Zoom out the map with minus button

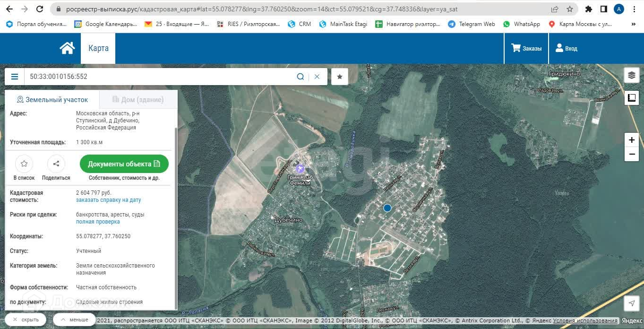(632, 154)
